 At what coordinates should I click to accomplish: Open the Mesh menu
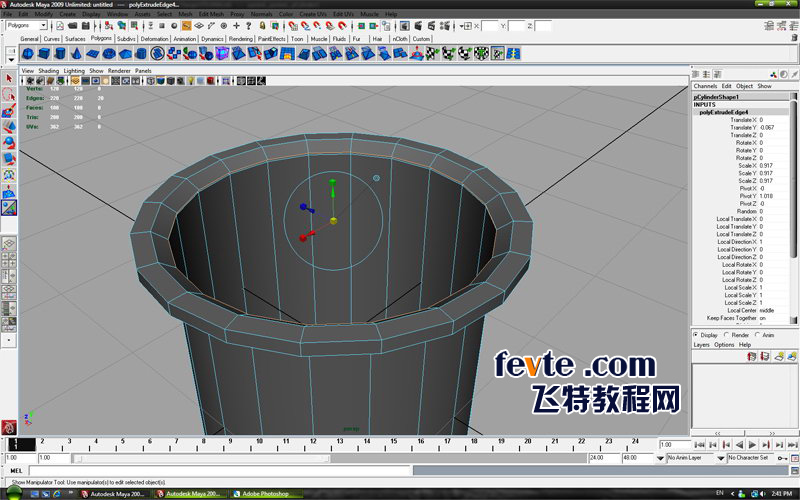click(x=185, y=14)
